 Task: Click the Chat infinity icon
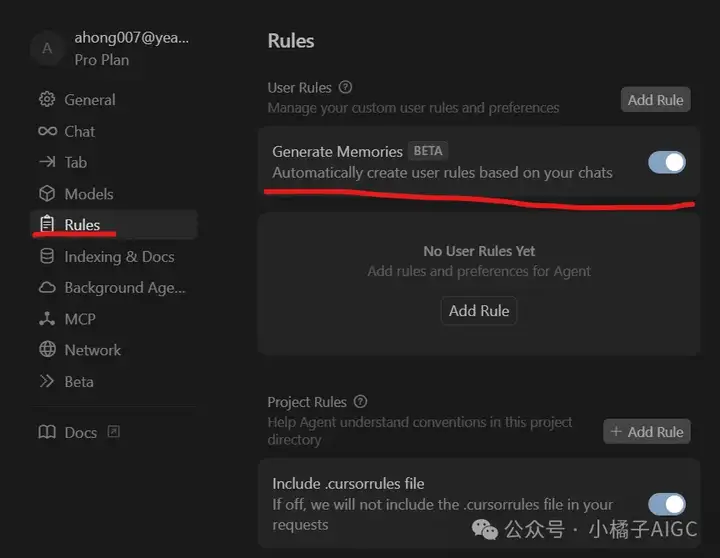47,131
